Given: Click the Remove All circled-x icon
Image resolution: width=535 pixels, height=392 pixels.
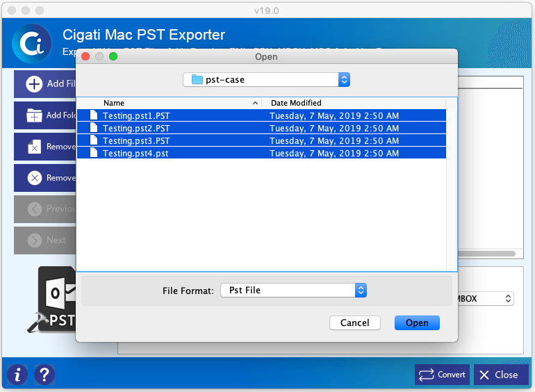Looking at the screenshot, I should pyautogui.click(x=35, y=178).
